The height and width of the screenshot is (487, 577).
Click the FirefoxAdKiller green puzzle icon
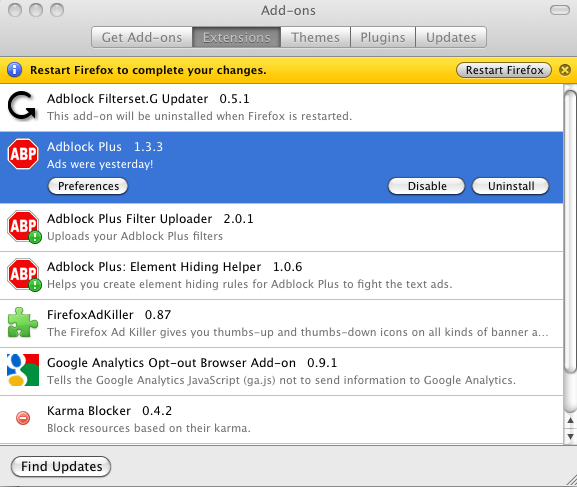point(22,322)
